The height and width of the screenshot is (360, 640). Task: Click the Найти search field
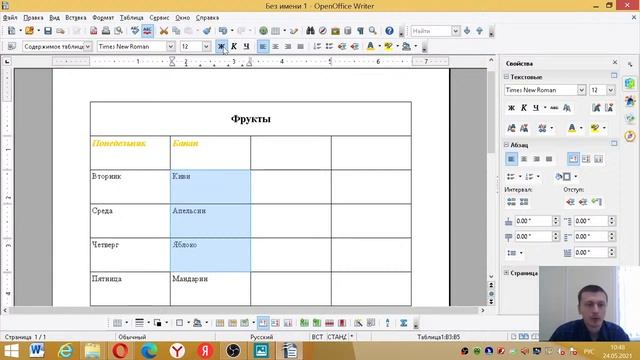tap(431, 31)
